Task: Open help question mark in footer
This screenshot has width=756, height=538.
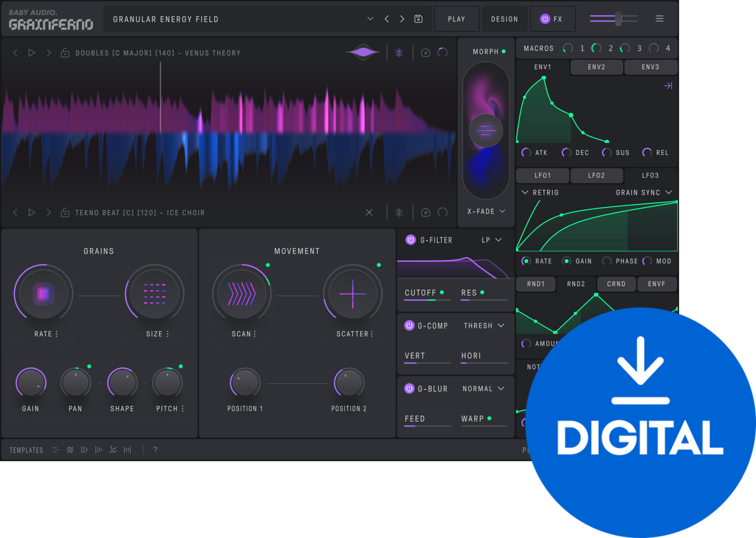Action: 155,450
